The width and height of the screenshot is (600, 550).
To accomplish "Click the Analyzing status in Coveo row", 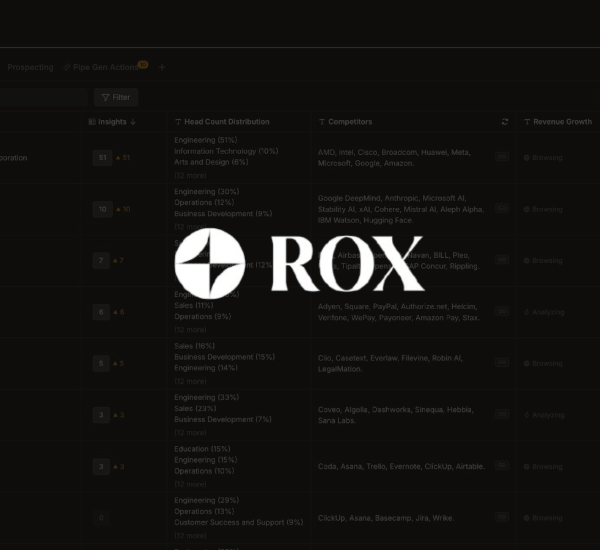I will (544, 415).
